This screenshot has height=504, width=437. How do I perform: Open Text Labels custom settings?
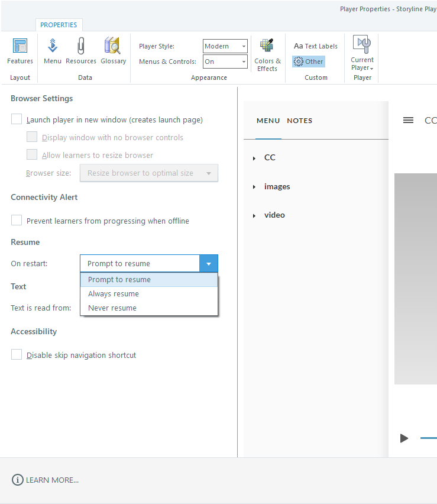pos(316,46)
